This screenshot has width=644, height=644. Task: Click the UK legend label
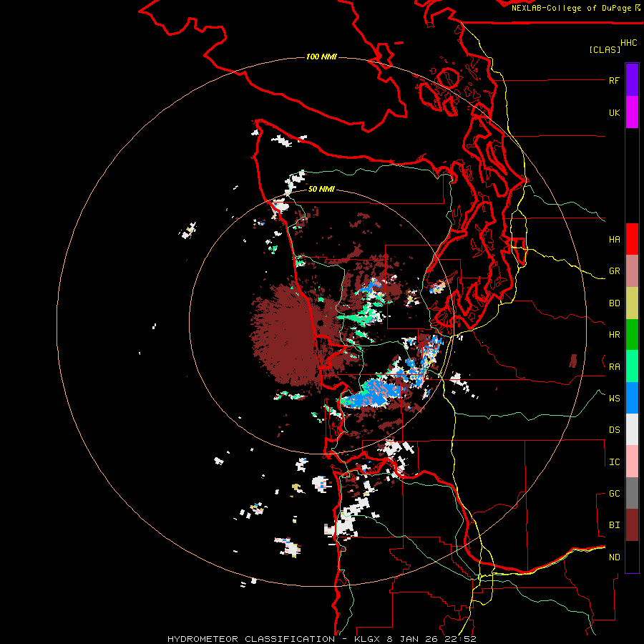pyautogui.click(x=614, y=112)
